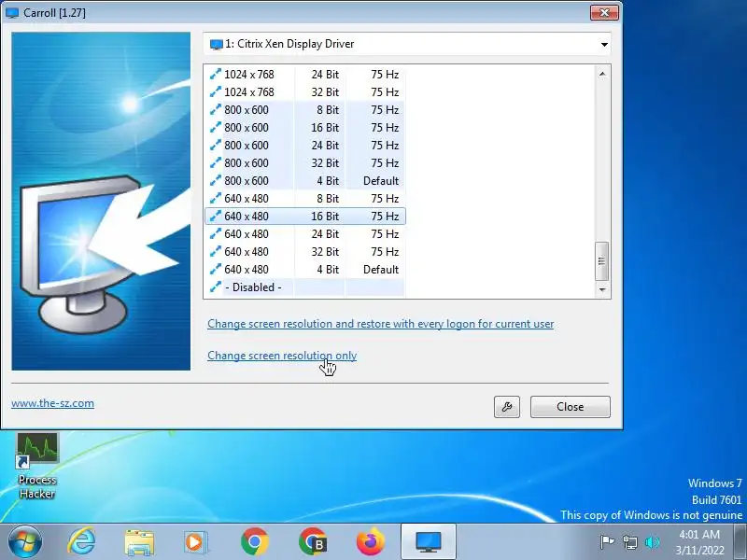
Task: Click the resize icon of 640 x 480 32 Bit
Action: (216, 251)
